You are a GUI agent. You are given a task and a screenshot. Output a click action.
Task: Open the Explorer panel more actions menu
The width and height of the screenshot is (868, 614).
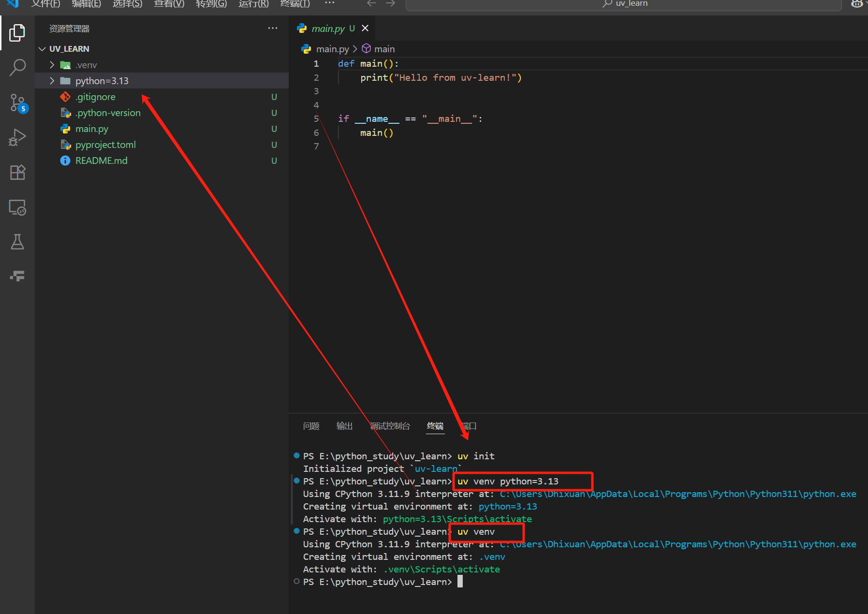(x=273, y=29)
